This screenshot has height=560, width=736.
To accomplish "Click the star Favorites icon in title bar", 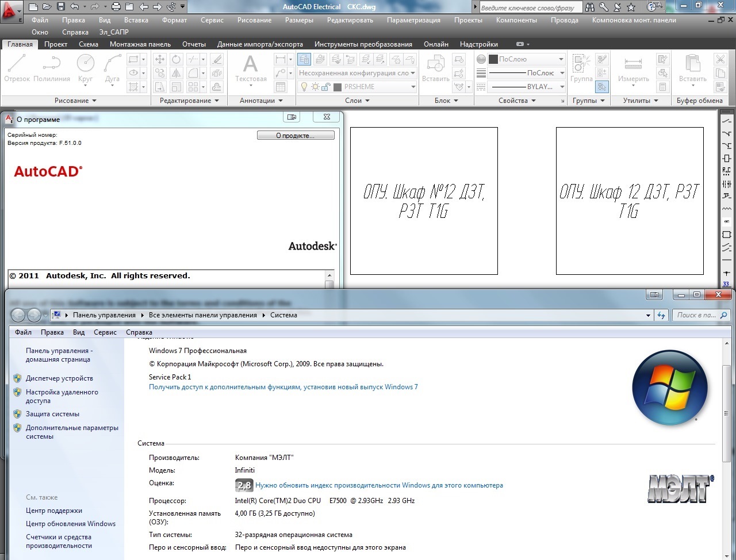I will coord(631,7).
